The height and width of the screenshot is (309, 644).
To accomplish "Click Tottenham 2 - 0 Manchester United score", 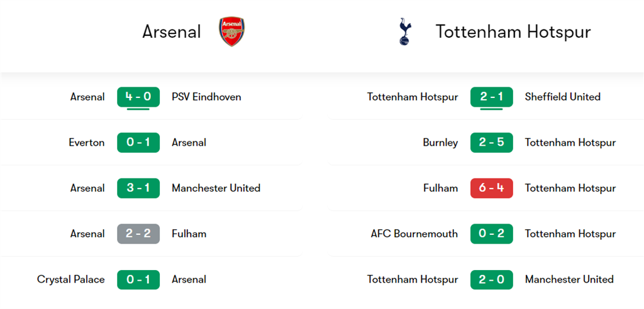I will click(x=491, y=279).
